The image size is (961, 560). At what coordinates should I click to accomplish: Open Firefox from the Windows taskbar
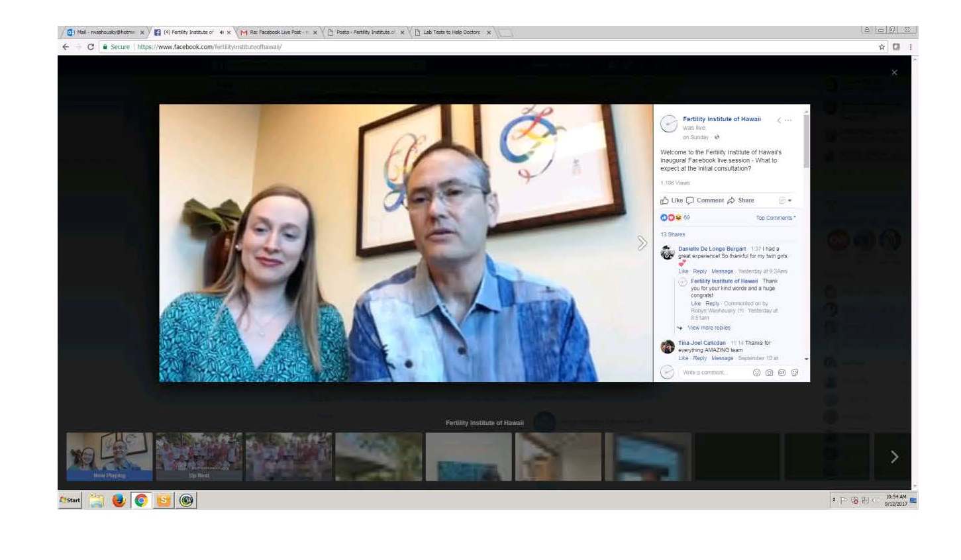[119, 500]
